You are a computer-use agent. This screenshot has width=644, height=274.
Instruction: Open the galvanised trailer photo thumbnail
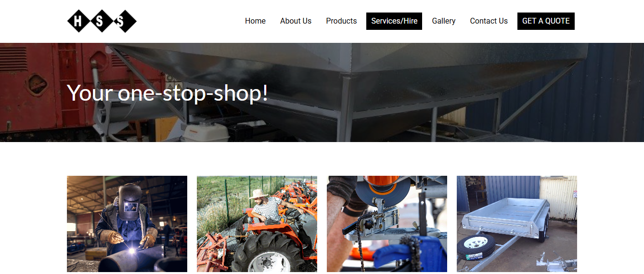(x=517, y=224)
